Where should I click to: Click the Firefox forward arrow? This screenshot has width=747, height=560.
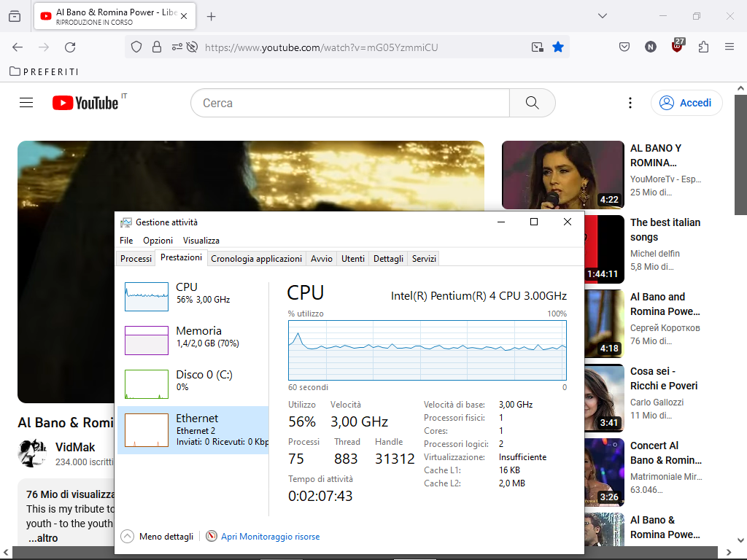point(44,47)
